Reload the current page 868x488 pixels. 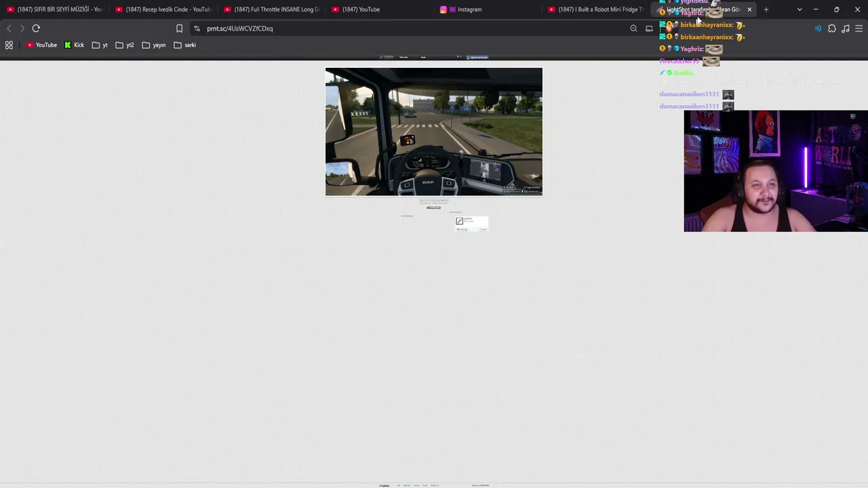[x=36, y=28]
